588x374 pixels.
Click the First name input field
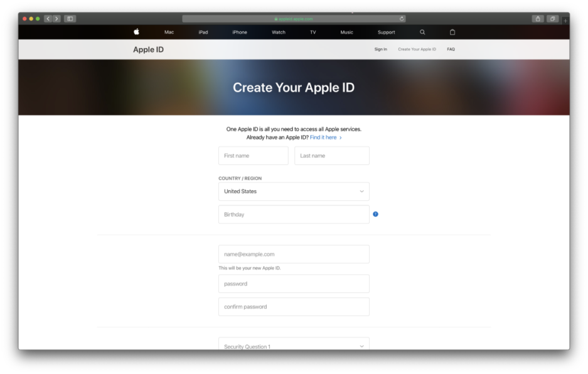pyautogui.click(x=253, y=156)
